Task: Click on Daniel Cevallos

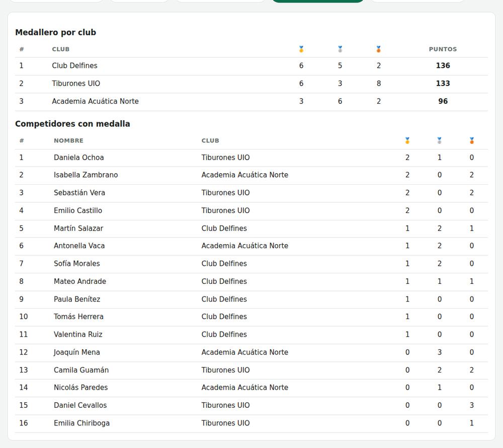Action: tap(80, 405)
